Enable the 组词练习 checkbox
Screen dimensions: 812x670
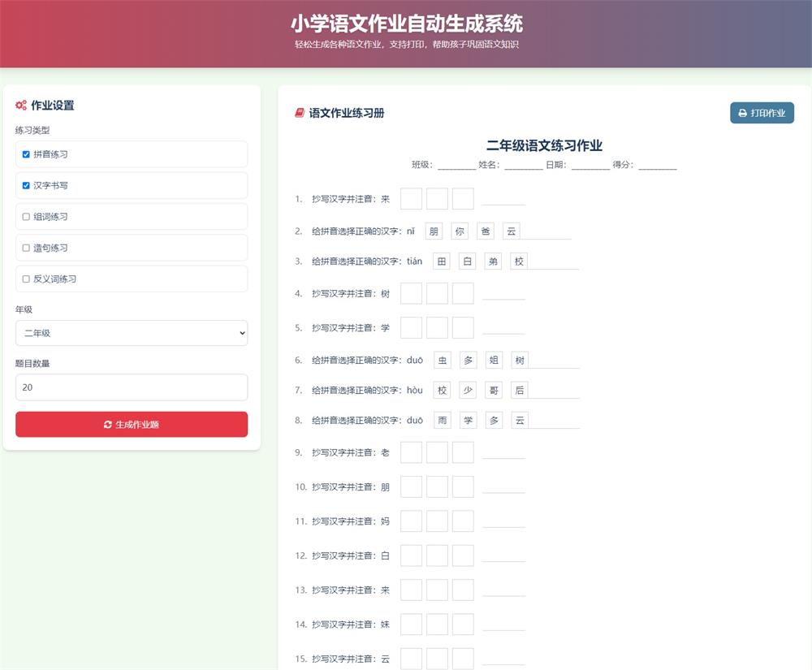click(26, 216)
